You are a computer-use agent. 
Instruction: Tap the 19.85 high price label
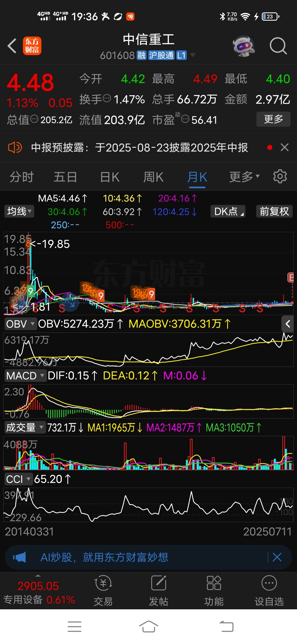click(50, 244)
